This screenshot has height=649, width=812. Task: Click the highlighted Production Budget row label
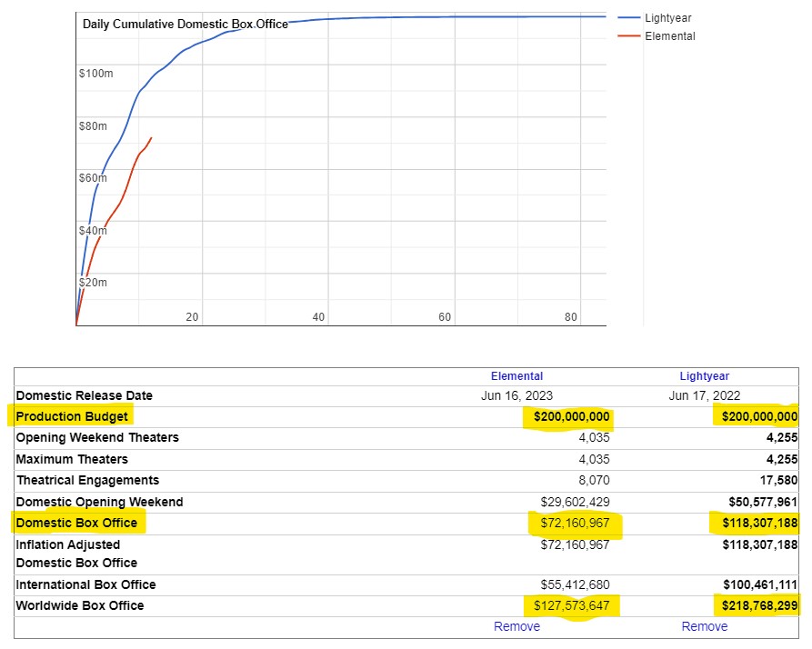pos(72,416)
